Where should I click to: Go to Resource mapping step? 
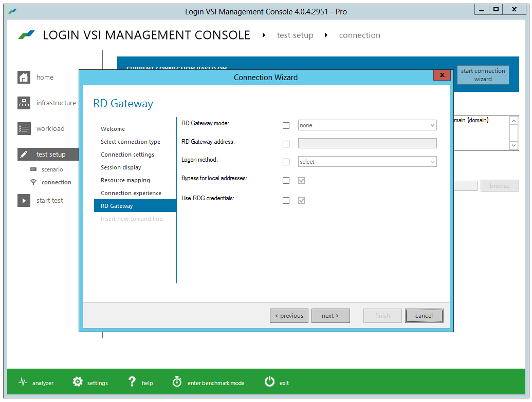pos(125,180)
